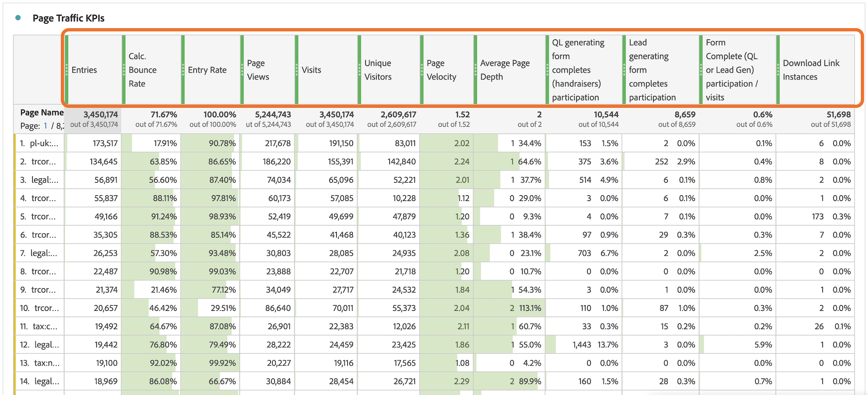Select the Average Page Depth column header
The height and width of the screenshot is (395, 868).
(505, 70)
